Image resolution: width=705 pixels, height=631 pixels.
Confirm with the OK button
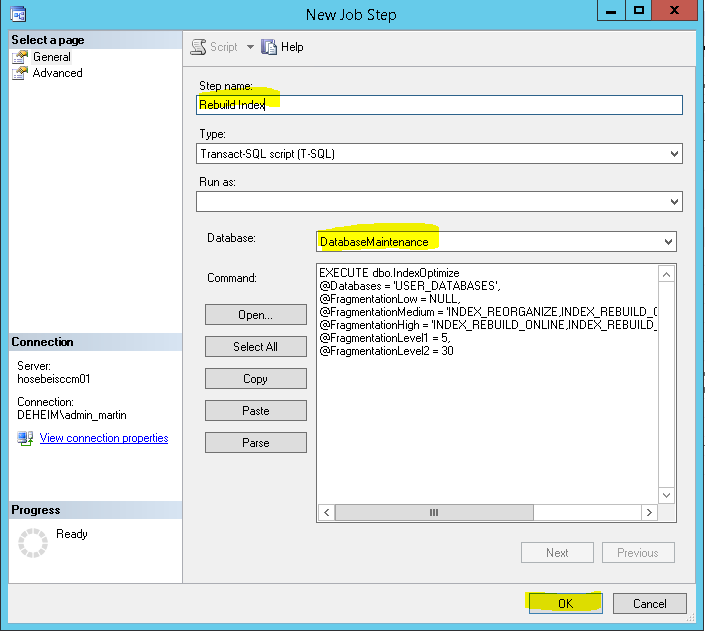point(566,604)
